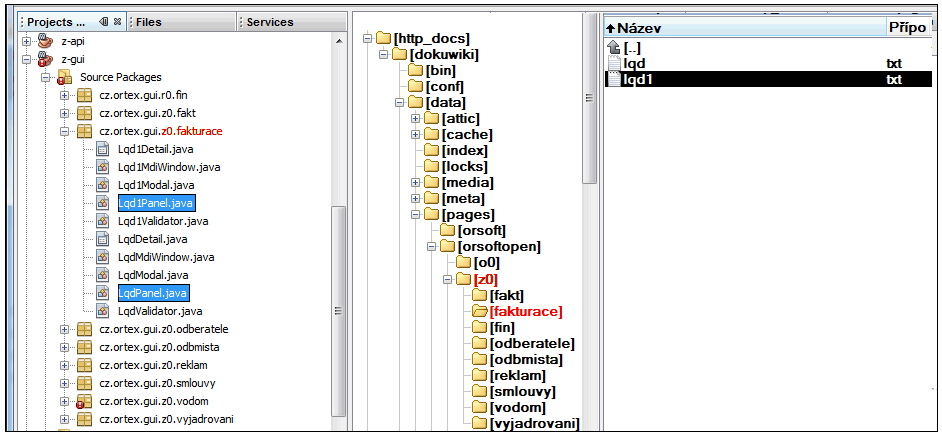This screenshot has height=436, width=942.
Task: Select the [smlouvy] folder
Action: (x=522, y=392)
